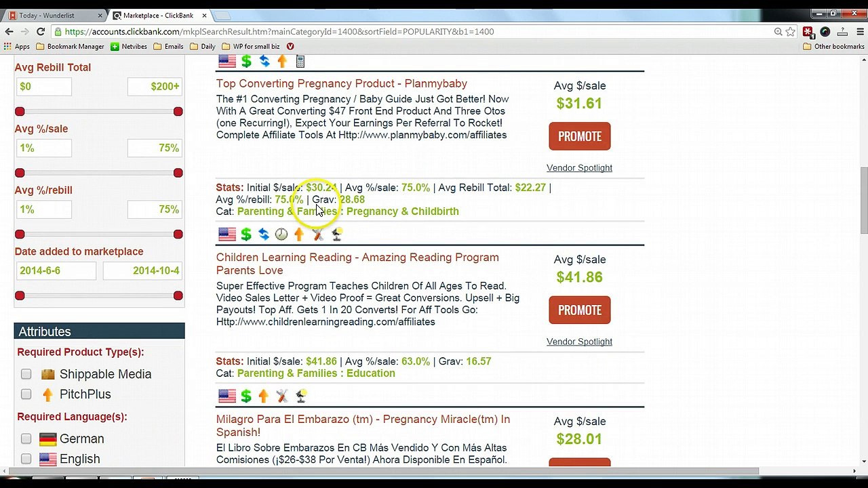Click the clock icon above Children Learning Reading
Image resolution: width=868 pixels, height=488 pixels.
[x=281, y=235]
